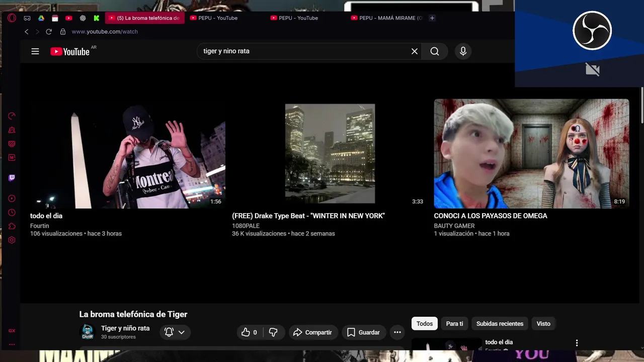The height and width of the screenshot is (362, 644).
Task: Open the GX Corner gamepad pinned tab
Action: pos(27,18)
